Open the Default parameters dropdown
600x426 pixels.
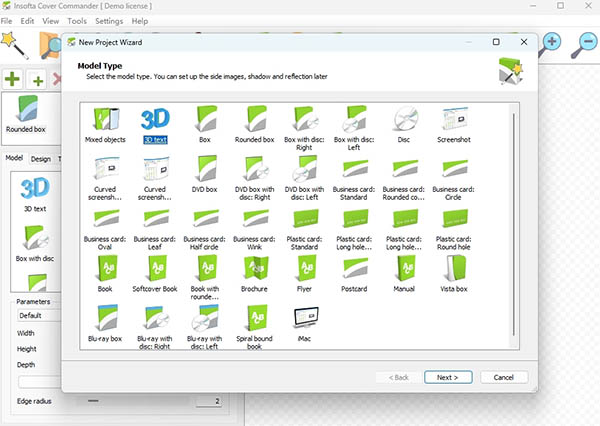pos(39,316)
